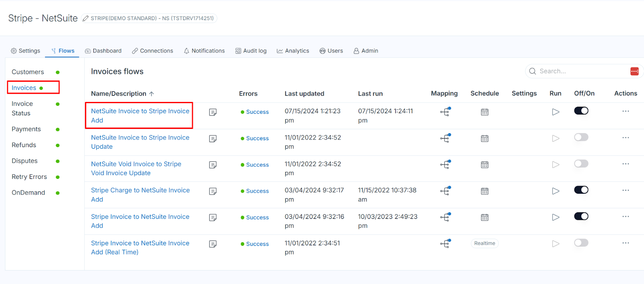Open schedule for NetSuite Invoice to Stripe Invoice Add
Image resolution: width=644 pixels, height=284 pixels.
click(x=485, y=112)
